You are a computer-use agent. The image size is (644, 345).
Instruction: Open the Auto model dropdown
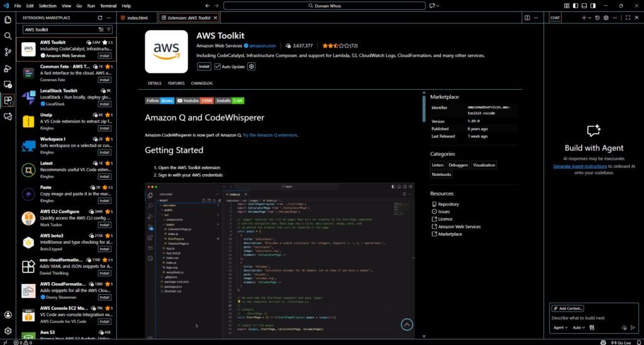(579, 327)
